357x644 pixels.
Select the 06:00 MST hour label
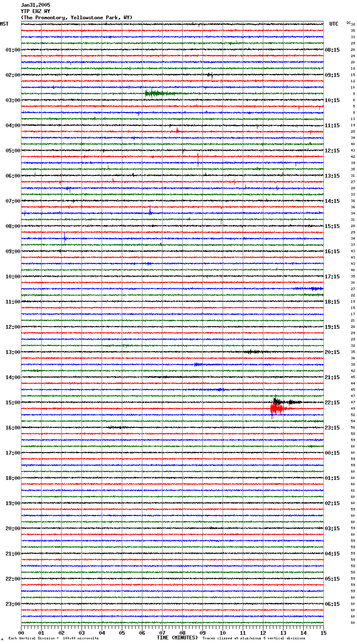[13, 176]
